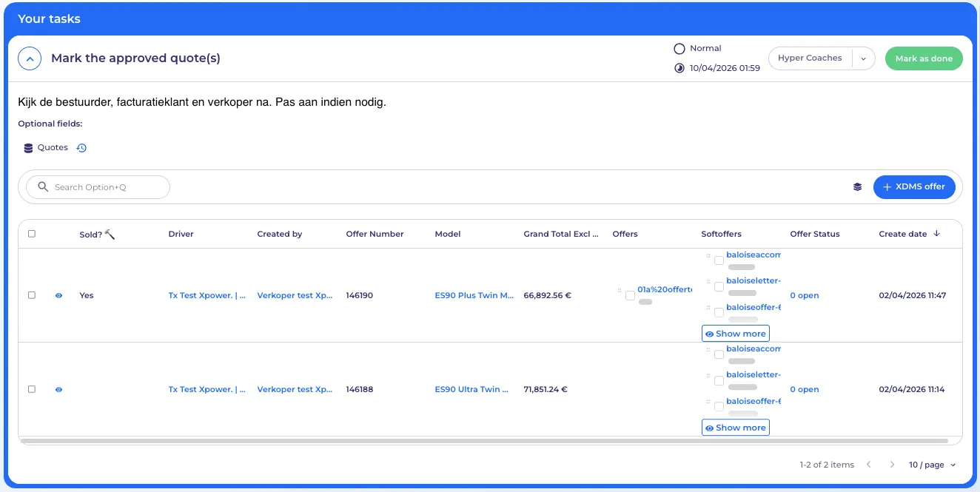Click the Softoffers column header
Screen dimensions: 980x492
(x=721, y=234)
